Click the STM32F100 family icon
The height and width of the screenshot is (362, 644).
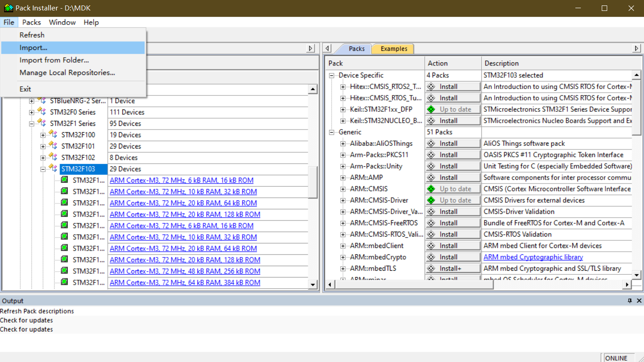[x=54, y=135]
